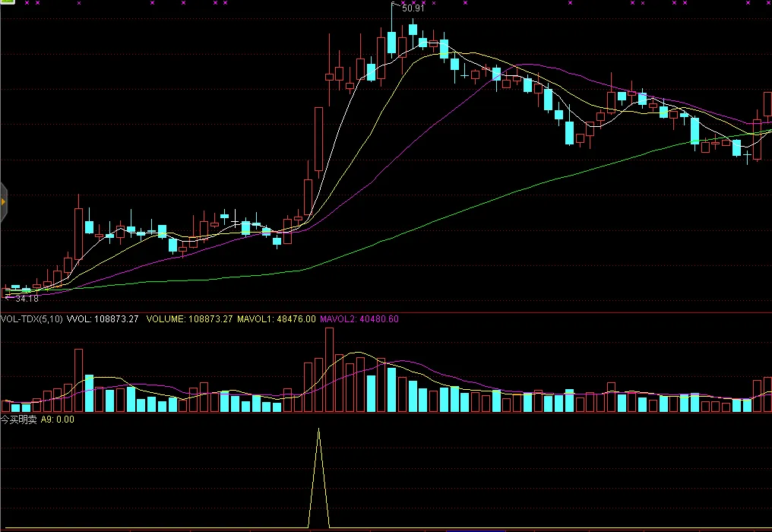Expand the left side panel arrow
This screenshot has width=772, height=532.
point(4,202)
